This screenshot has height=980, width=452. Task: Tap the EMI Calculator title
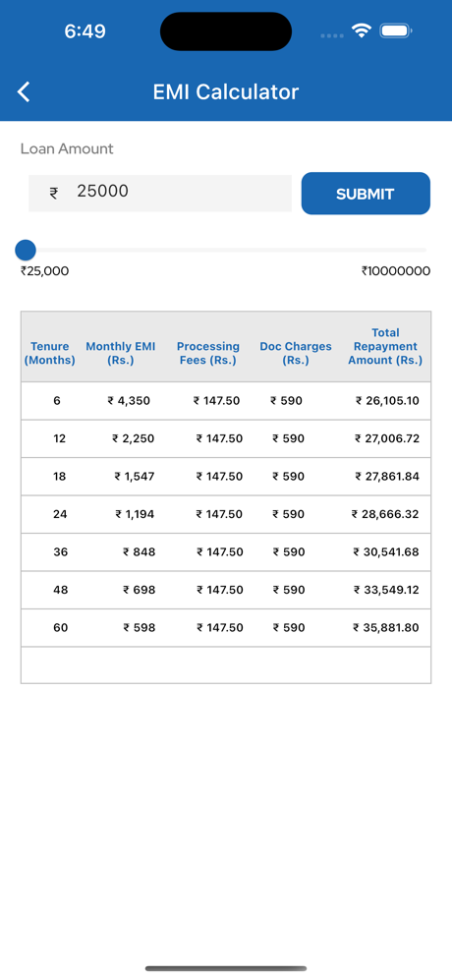[x=226, y=91]
